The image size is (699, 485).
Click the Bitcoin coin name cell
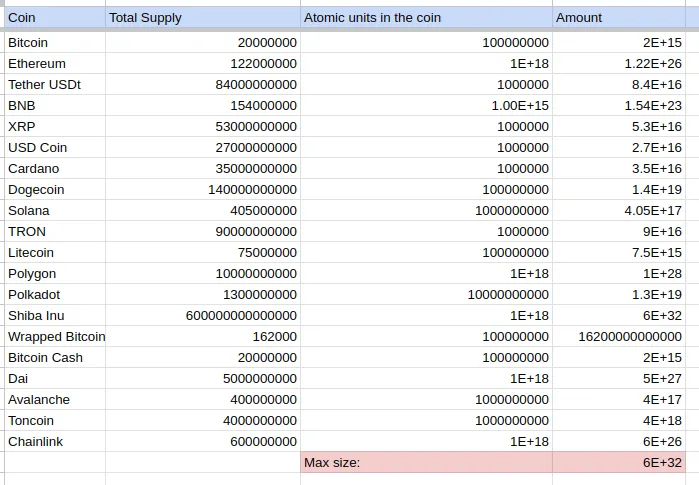pos(52,43)
